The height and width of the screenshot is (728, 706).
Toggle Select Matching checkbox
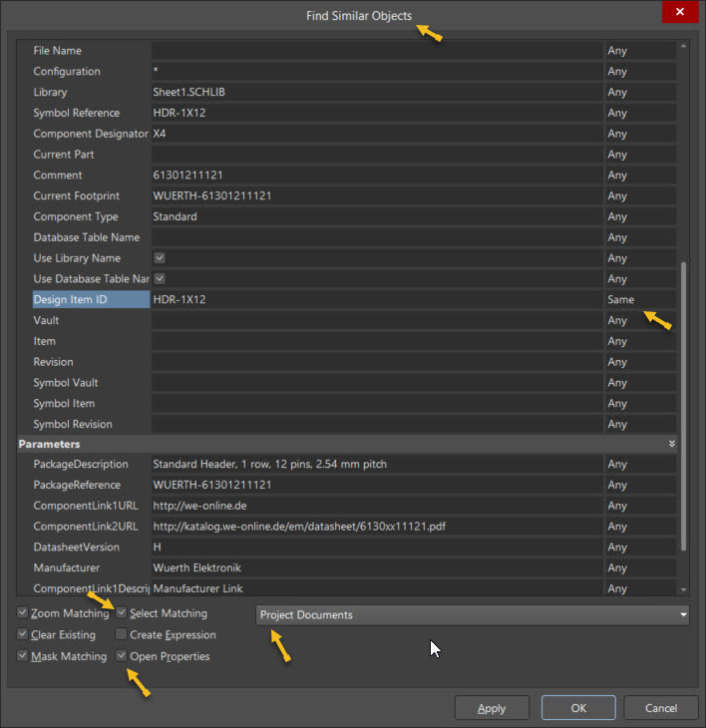tap(121, 612)
